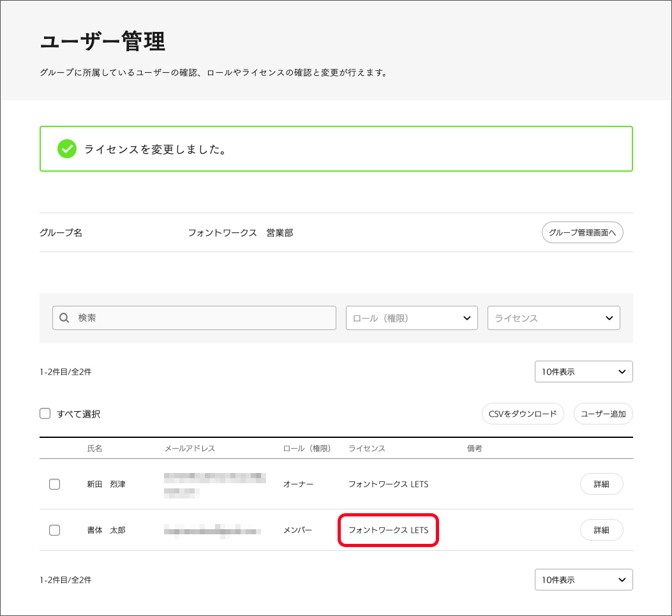Check the box next to 書体 太郎
This screenshot has height=616, width=672.
[x=55, y=530]
